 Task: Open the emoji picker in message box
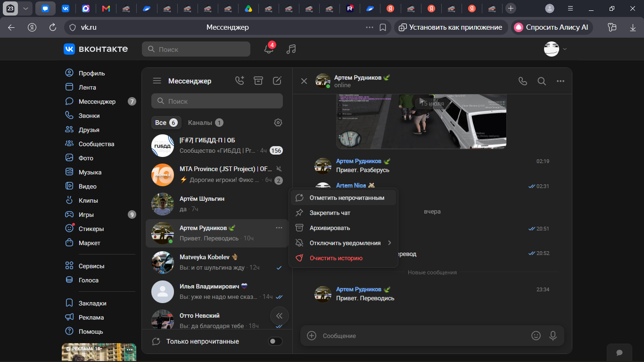click(x=536, y=336)
